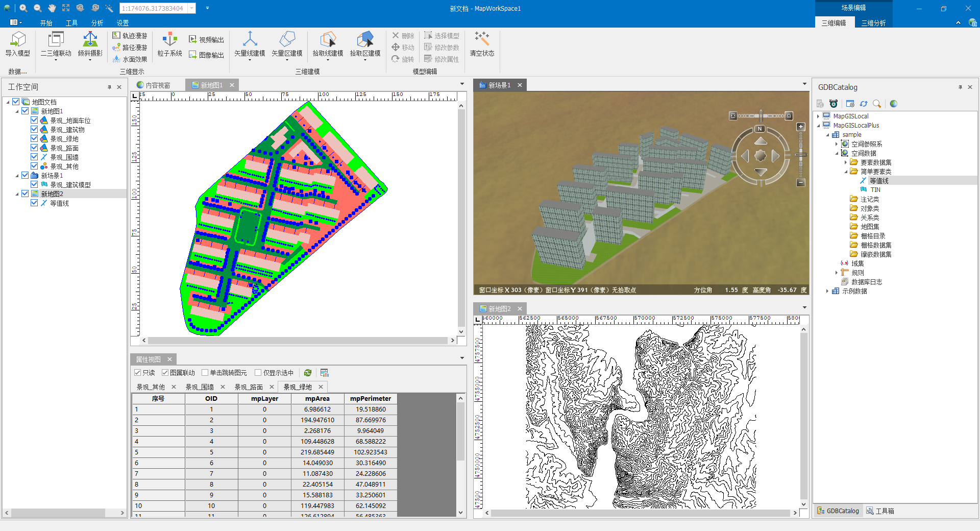Screen dimensions: 980x531
Task: Open the map scale dropdown
Action: pos(192,8)
